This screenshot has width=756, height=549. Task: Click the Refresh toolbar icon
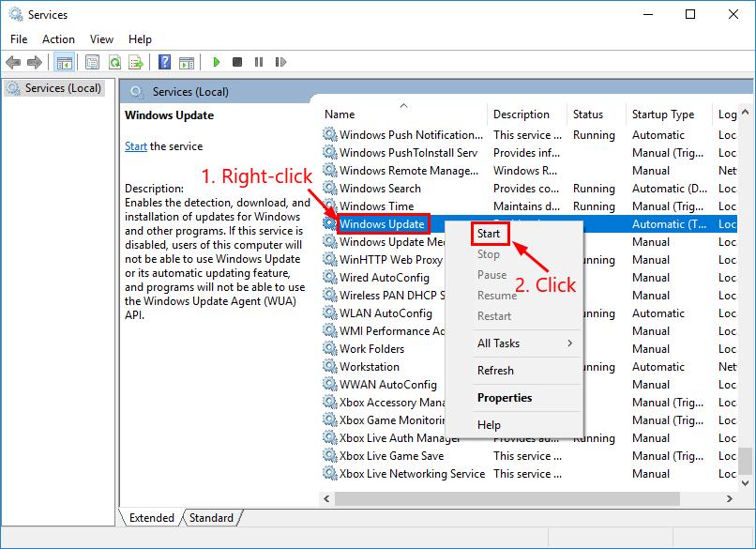(114, 62)
